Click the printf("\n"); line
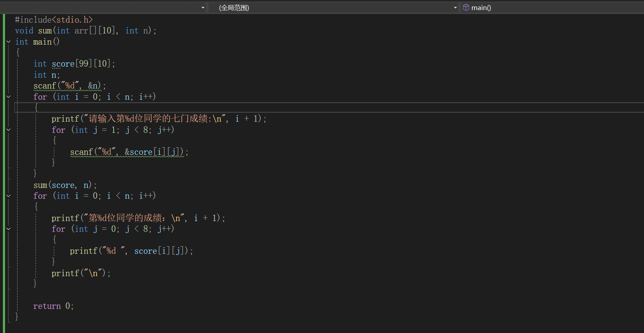This screenshot has height=333, width=644. point(81,273)
